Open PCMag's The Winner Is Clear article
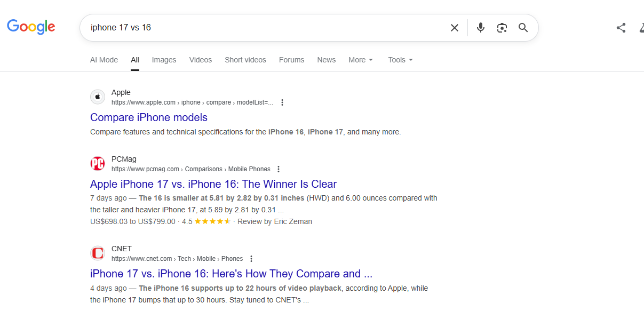This screenshot has height=311, width=644. [213, 184]
